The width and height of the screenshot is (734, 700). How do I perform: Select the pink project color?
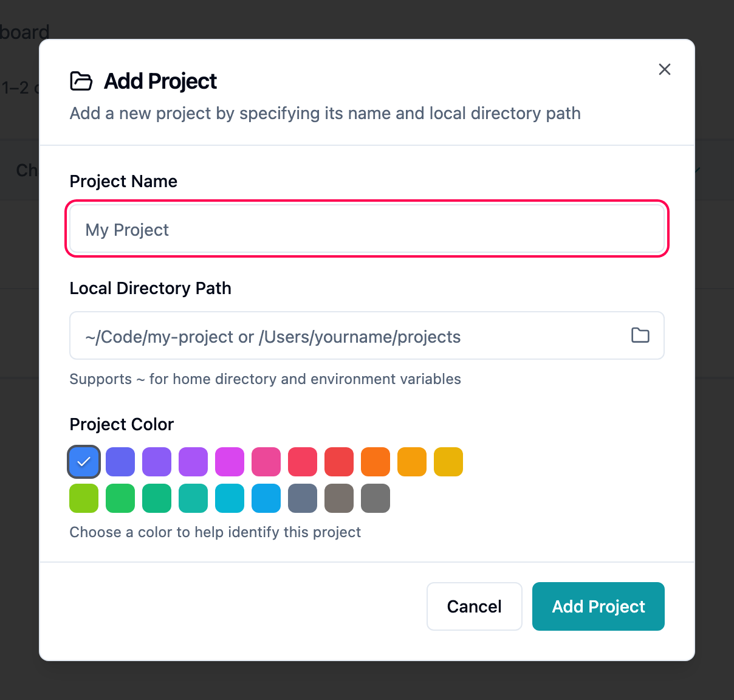(266, 462)
